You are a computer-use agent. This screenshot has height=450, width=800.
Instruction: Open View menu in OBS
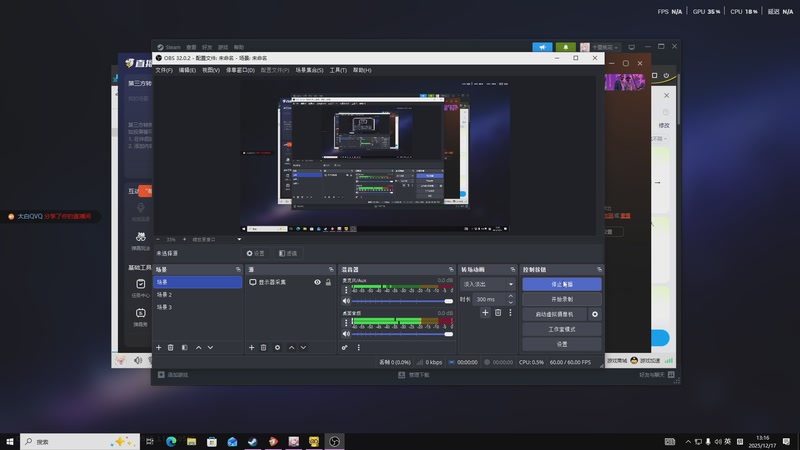tap(211, 70)
